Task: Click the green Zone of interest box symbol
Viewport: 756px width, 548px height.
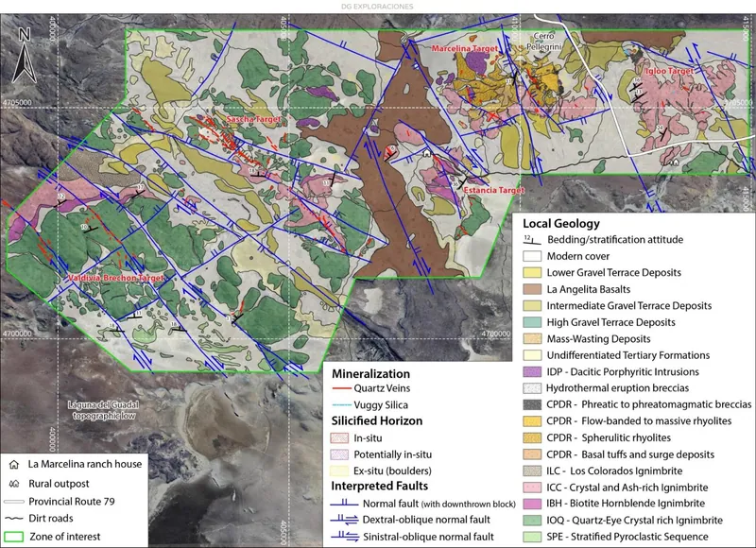Action: [13, 537]
